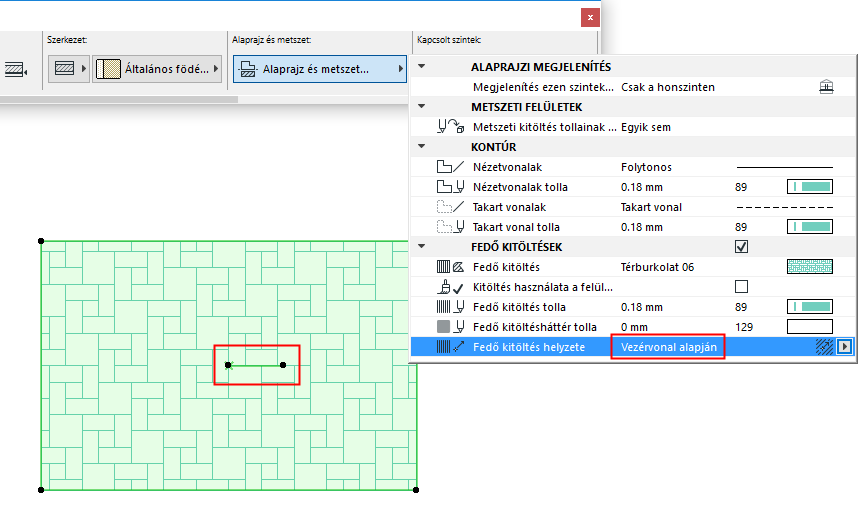Collapse the KONTÚR section
The image size is (863, 513).
tap(422, 146)
